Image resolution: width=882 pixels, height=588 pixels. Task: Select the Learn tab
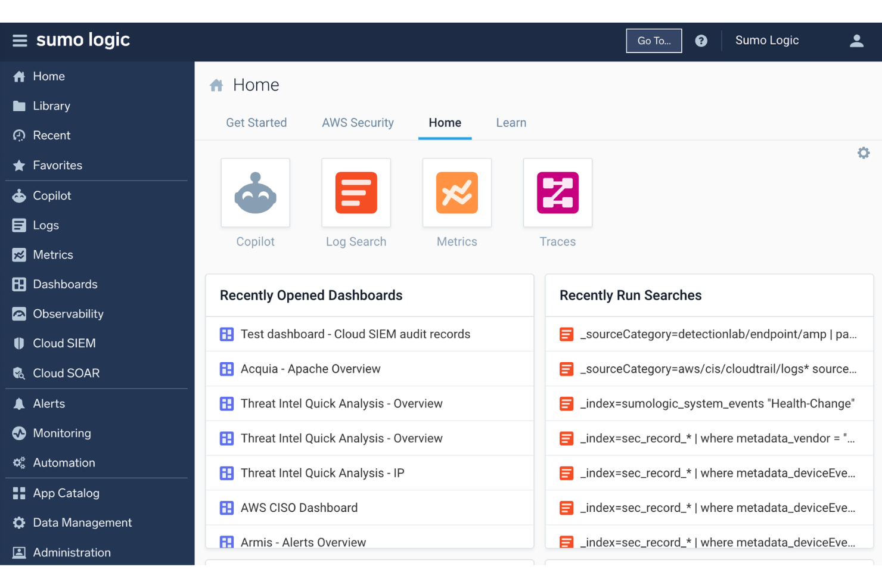[x=511, y=123]
